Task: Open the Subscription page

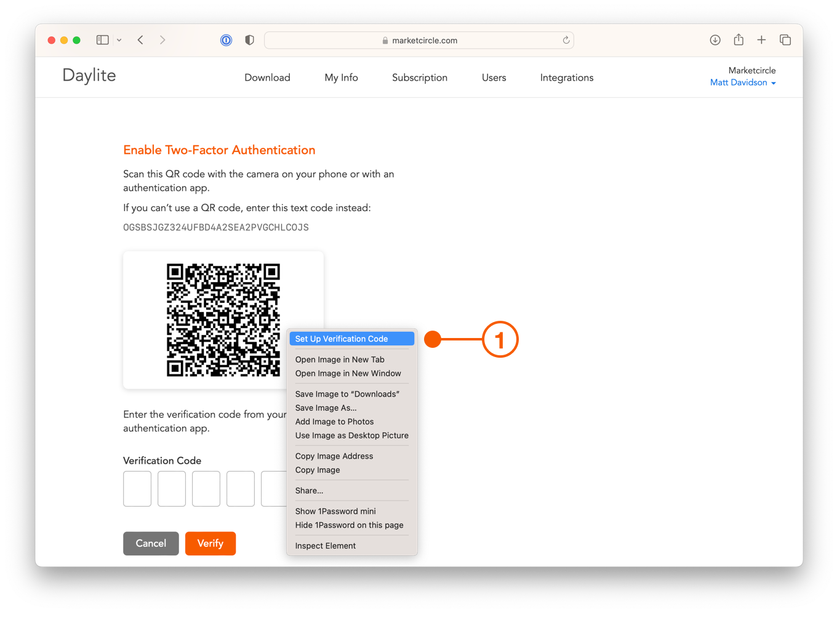Action: point(420,78)
